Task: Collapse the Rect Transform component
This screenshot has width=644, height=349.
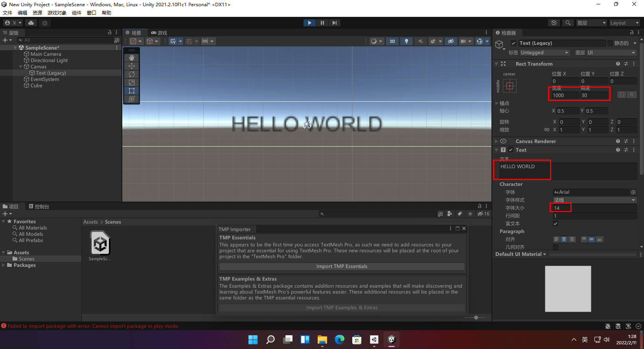Action: click(496, 64)
